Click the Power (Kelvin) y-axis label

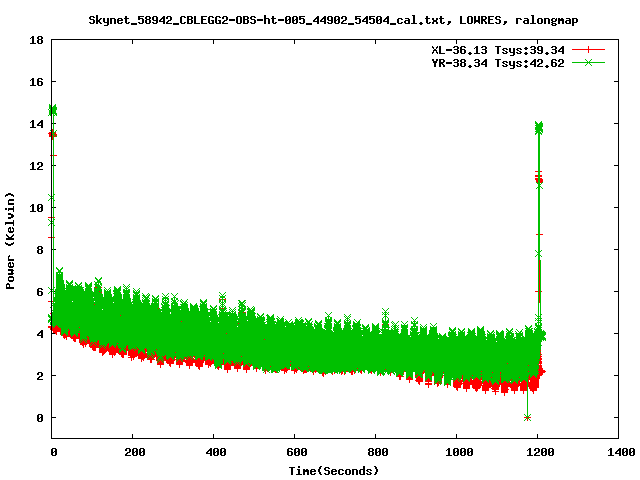pyautogui.click(x=10, y=241)
